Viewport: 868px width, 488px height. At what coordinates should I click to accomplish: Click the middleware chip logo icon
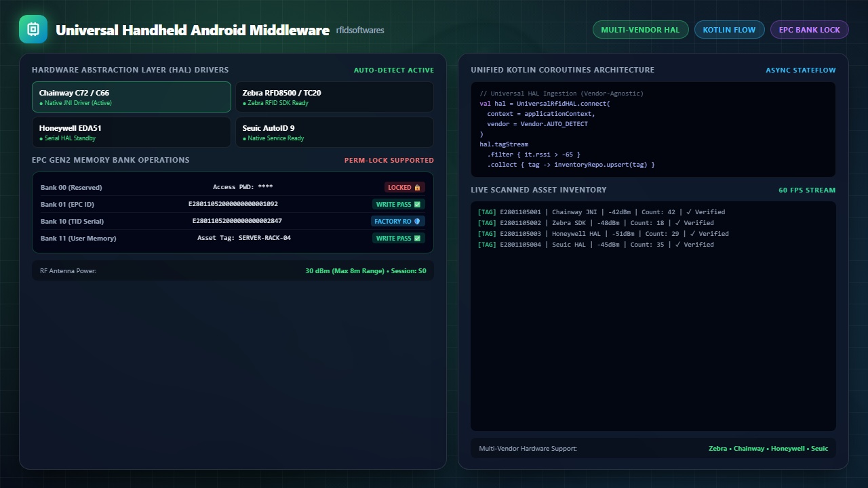[33, 29]
